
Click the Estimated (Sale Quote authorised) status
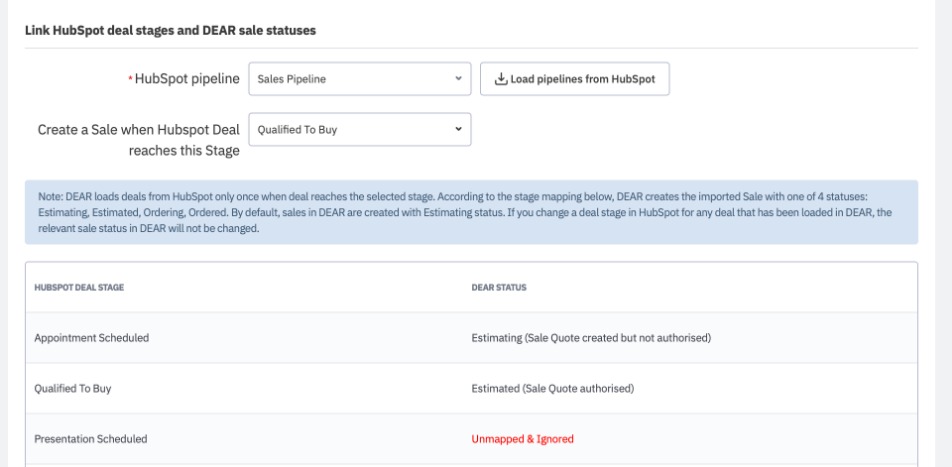552,388
